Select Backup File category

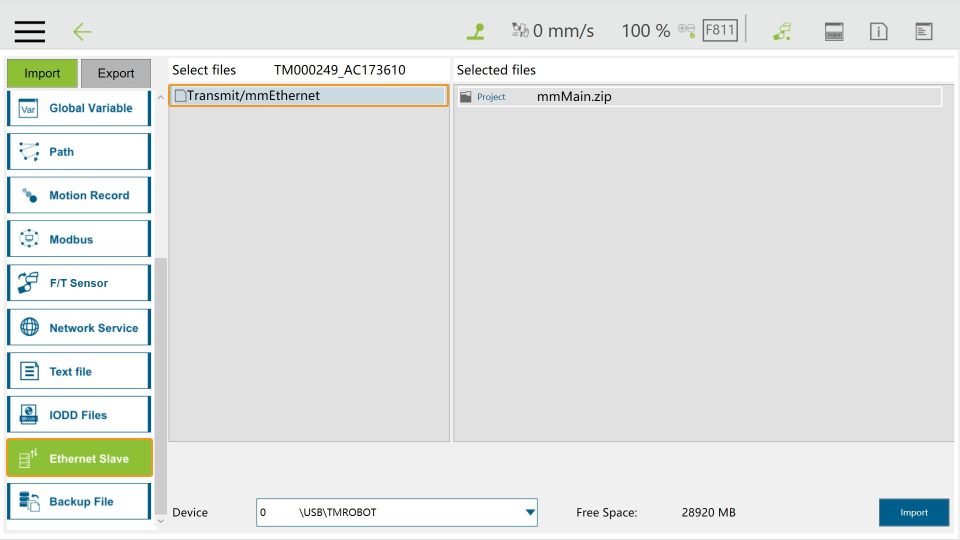click(x=79, y=501)
